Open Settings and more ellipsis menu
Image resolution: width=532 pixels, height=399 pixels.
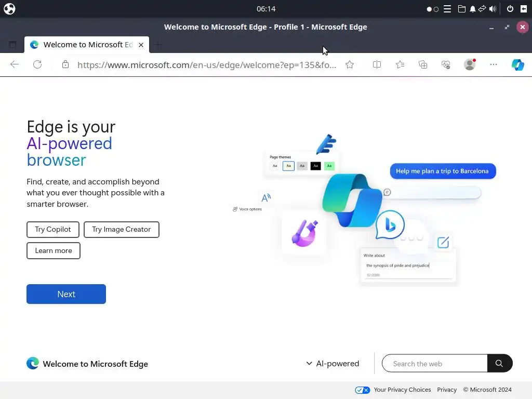pos(494,64)
